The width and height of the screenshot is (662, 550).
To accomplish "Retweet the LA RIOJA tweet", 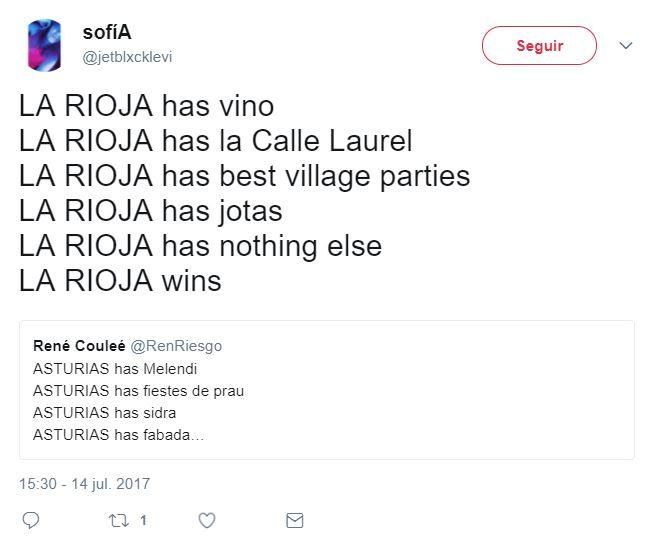I will click(x=119, y=520).
